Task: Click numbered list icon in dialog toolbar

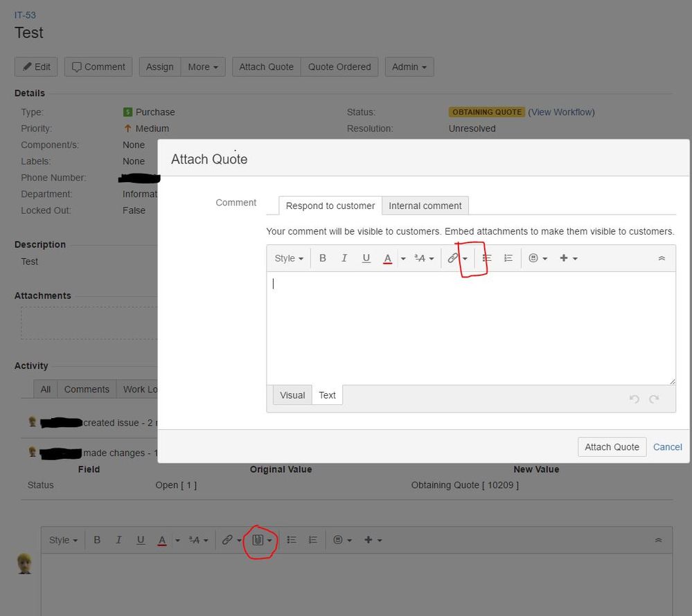Action: pos(508,258)
